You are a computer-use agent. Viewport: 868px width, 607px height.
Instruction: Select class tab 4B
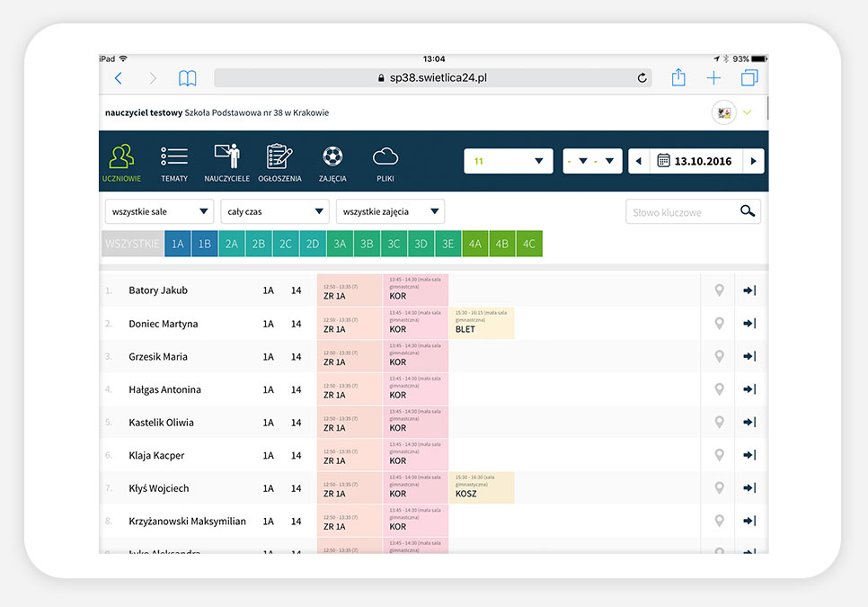(502, 244)
